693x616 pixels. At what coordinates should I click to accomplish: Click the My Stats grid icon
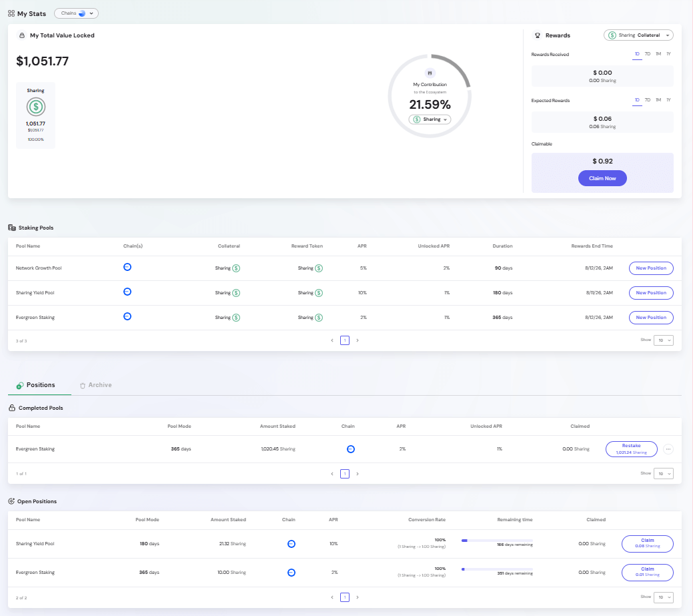click(11, 13)
